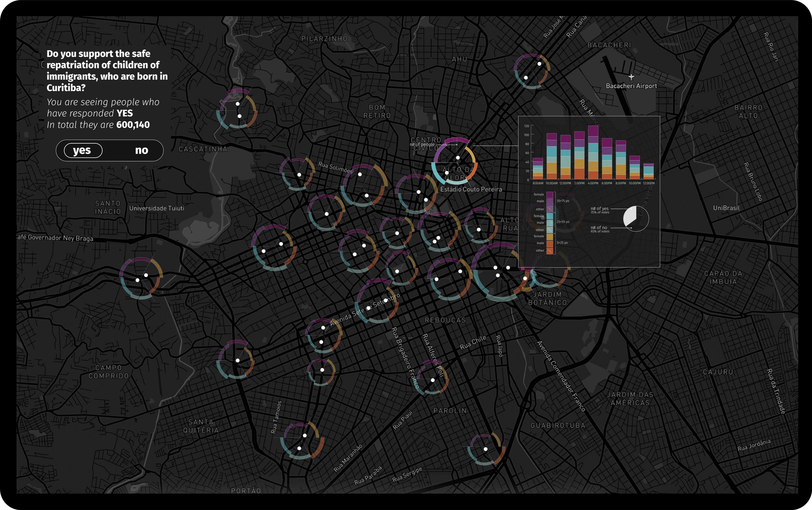The height and width of the screenshot is (510, 812).
Task: Click the 10:00PM bar in the chart
Action: click(x=635, y=167)
